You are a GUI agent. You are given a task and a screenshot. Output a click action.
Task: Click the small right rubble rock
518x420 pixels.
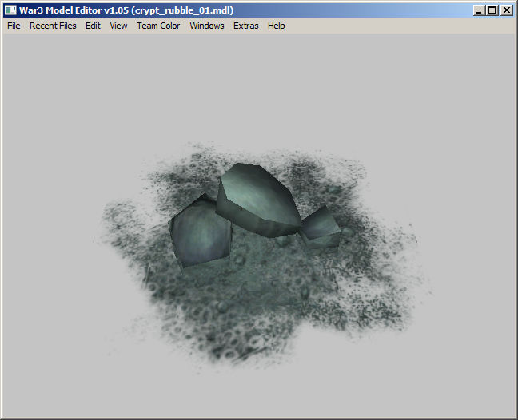click(x=320, y=228)
